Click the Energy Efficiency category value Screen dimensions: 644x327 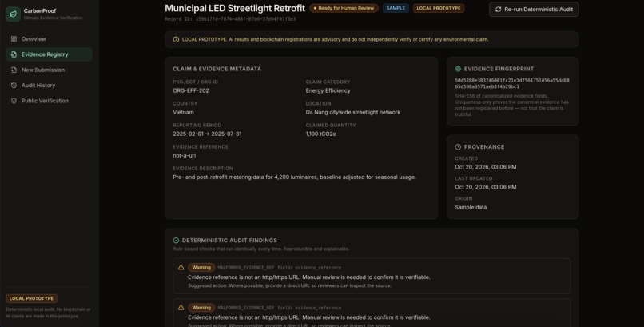click(328, 91)
